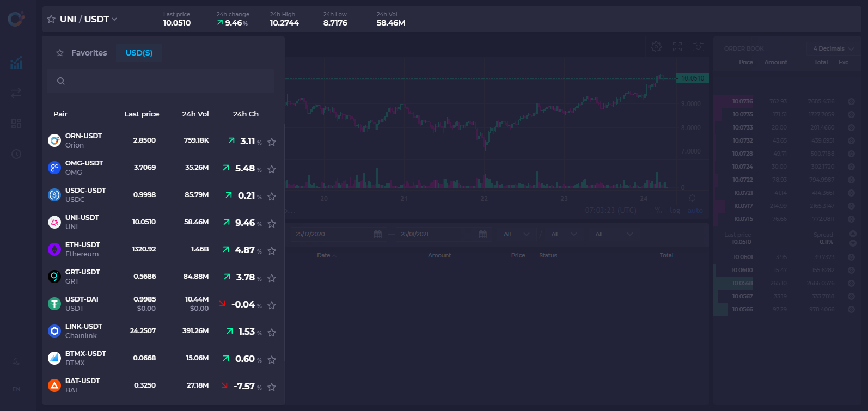Click the Ethereum coin icon
The image size is (868, 411).
[x=54, y=249]
